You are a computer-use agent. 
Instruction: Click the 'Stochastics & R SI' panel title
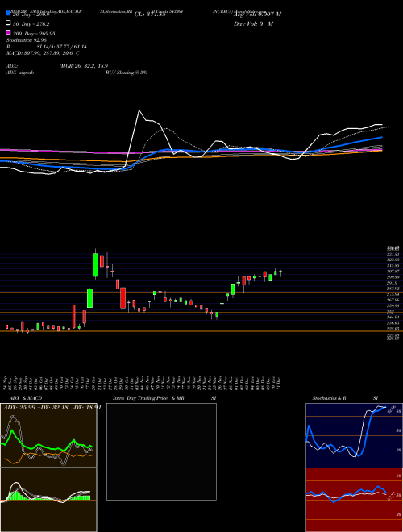(x=345, y=398)
